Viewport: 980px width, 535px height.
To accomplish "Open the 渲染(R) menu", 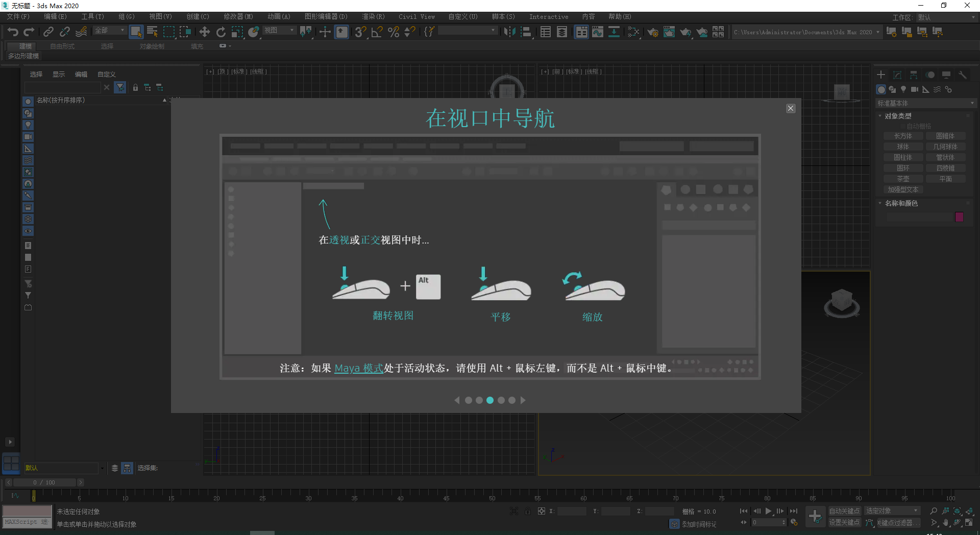I will 373,17.
